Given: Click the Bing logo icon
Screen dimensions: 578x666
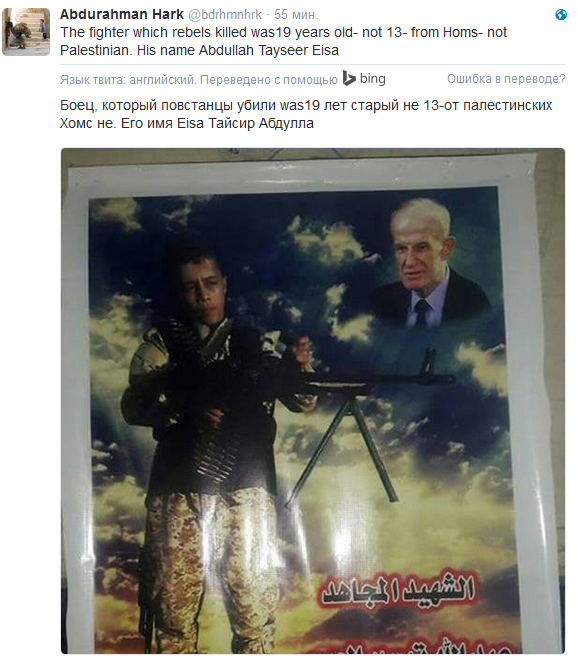Looking at the screenshot, I should coord(349,79).
